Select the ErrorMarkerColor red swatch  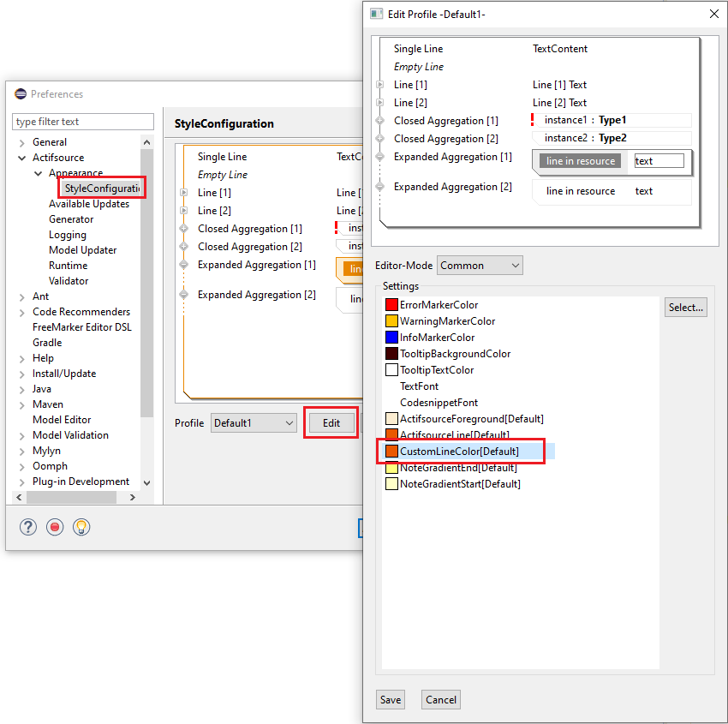pos(392,305)
